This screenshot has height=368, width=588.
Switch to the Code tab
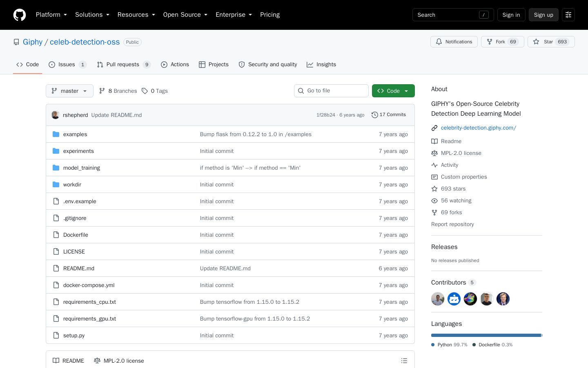[x=28, y=65]
